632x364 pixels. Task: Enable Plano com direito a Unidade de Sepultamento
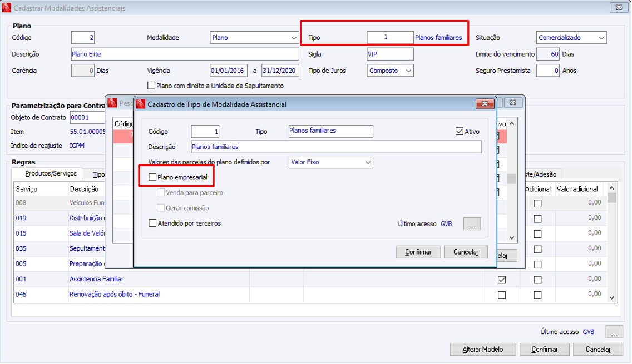point(151,86)
